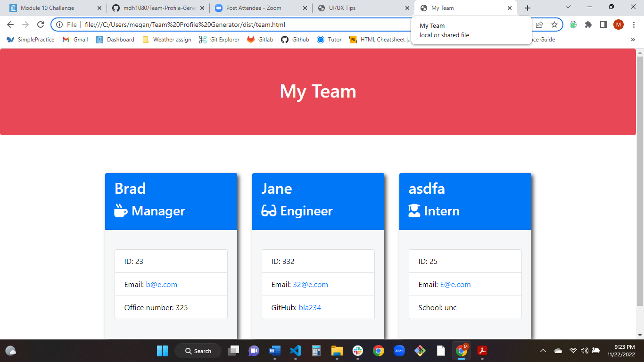Open Adobe Acrobat from the taskbar

click(x=482, y=351)
